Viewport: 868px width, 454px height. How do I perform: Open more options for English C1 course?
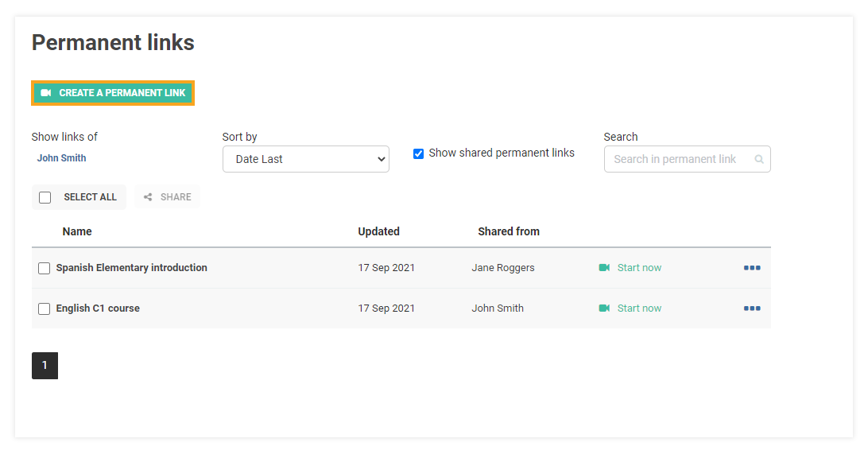752,308
